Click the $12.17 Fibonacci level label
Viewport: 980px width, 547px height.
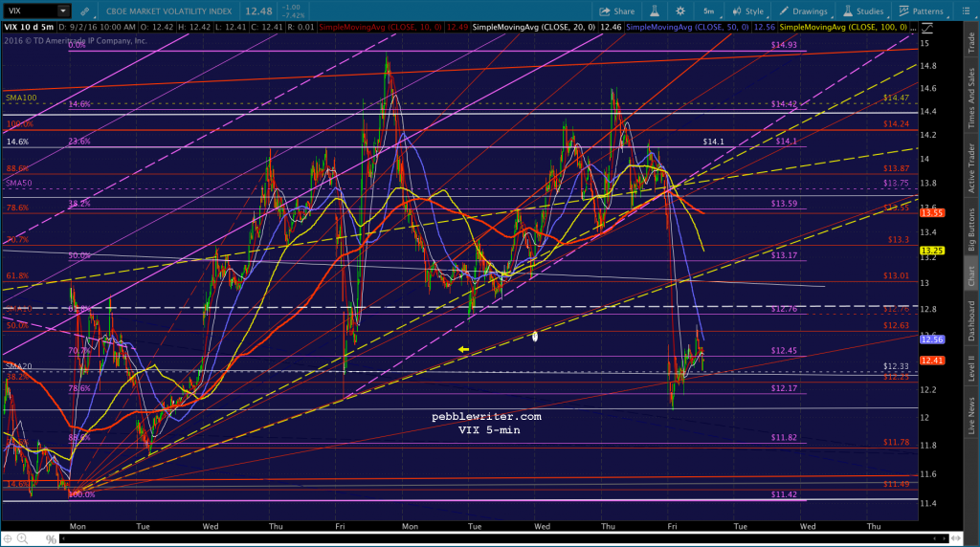point(784,388)
